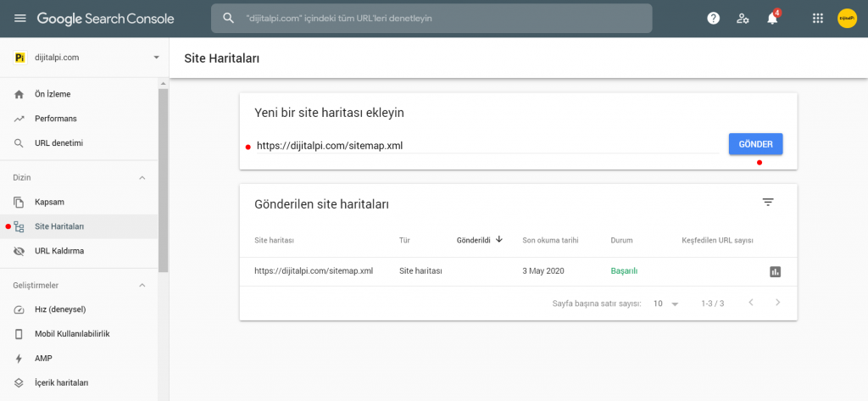Open the Help question mark icon

714,19
